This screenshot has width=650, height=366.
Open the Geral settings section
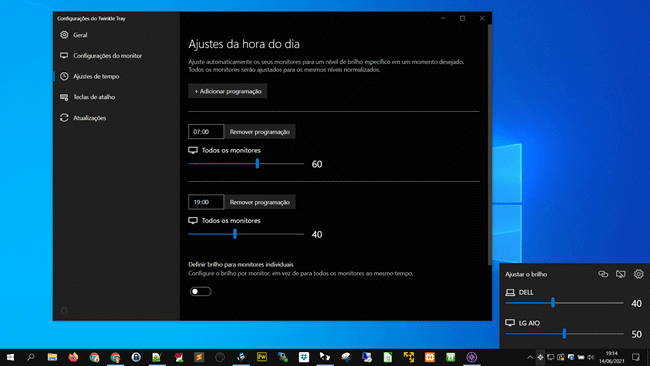tap(116, 35)
